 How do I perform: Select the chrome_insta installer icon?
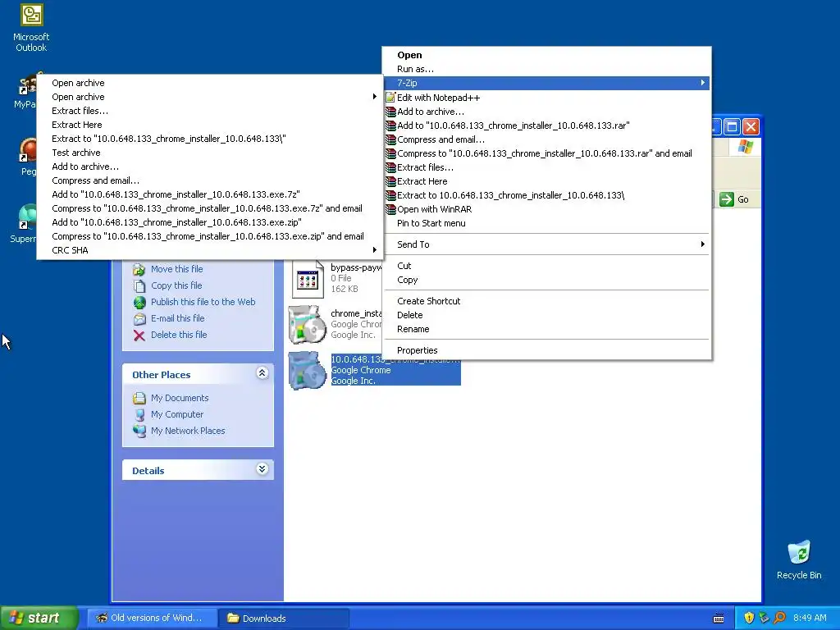(x=307, y=324)
